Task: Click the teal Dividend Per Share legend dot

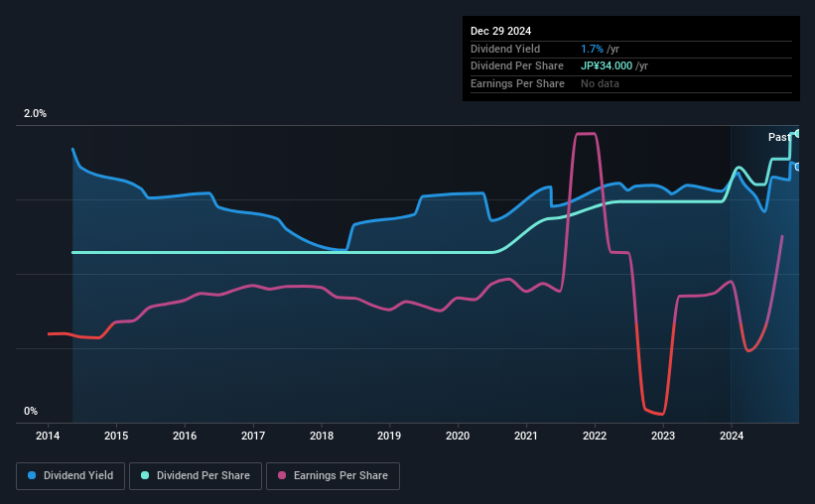Action: (145, 475)
